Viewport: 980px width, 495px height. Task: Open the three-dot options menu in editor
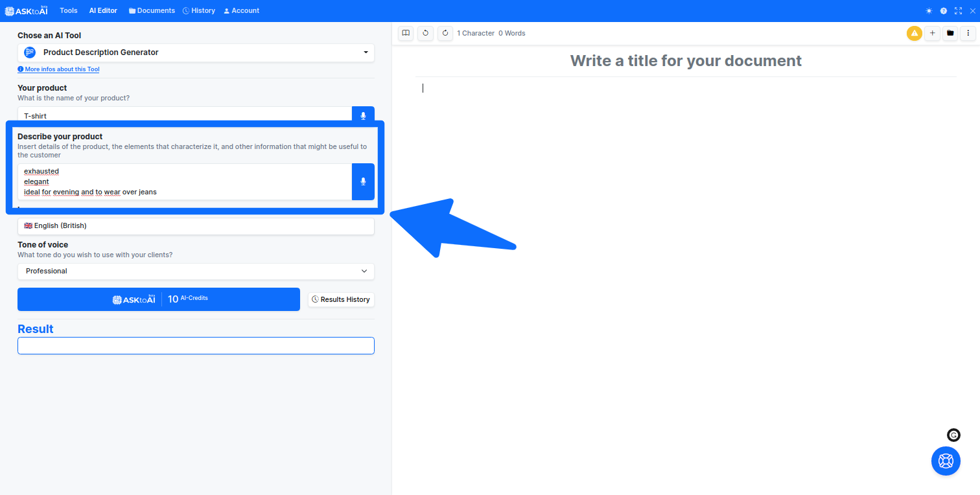coord(968,33)
